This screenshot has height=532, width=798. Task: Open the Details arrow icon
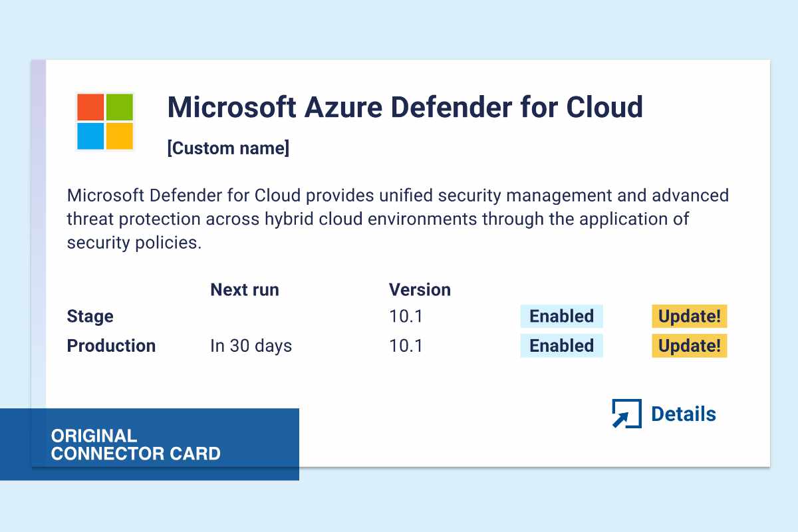(x=626, y=414)
